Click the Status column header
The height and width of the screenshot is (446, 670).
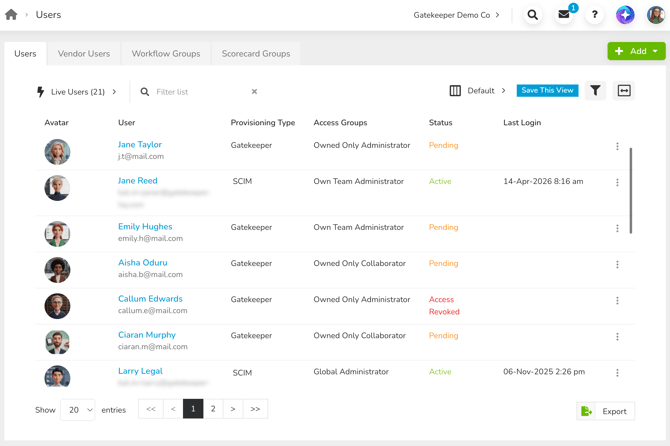coord(441,123)
